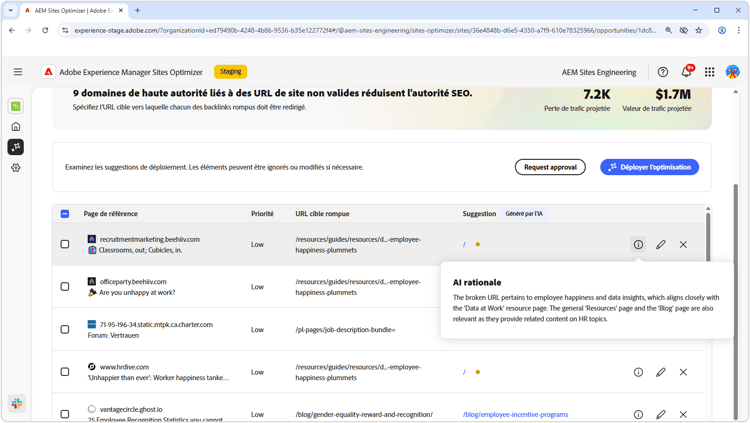The height and width of the screenshot is (423, 750).
Task: Check the officeparty.beehiiv.com row
Action: point(65,287)
